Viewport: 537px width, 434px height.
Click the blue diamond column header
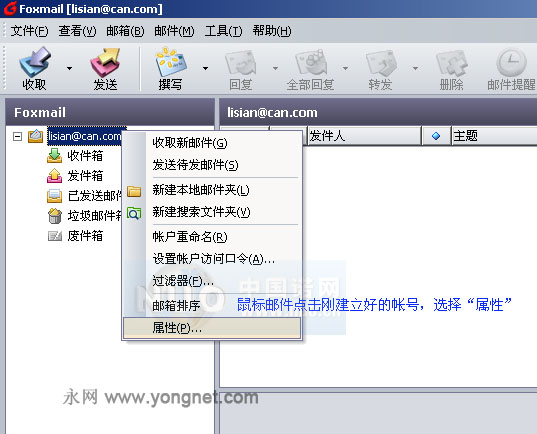(436, 136)
